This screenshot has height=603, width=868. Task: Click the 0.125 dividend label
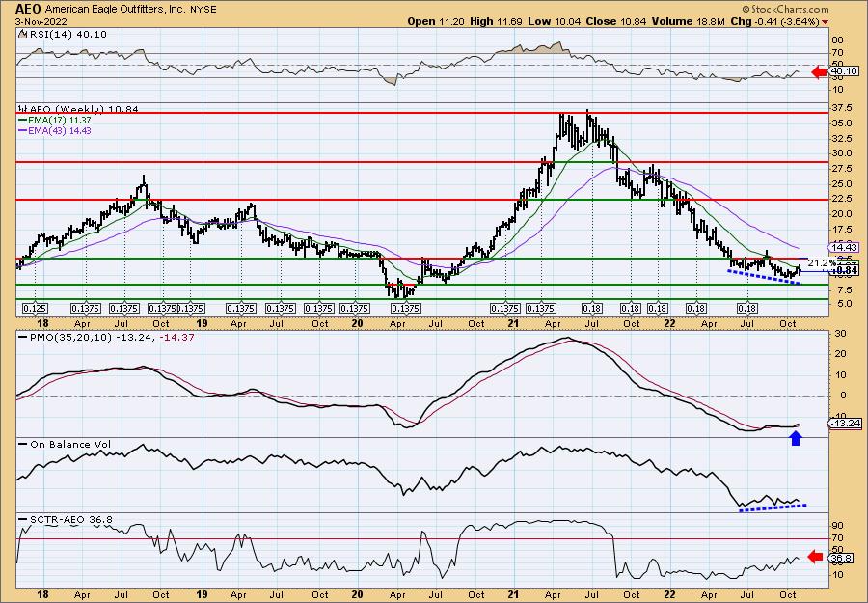pos(35,308)
